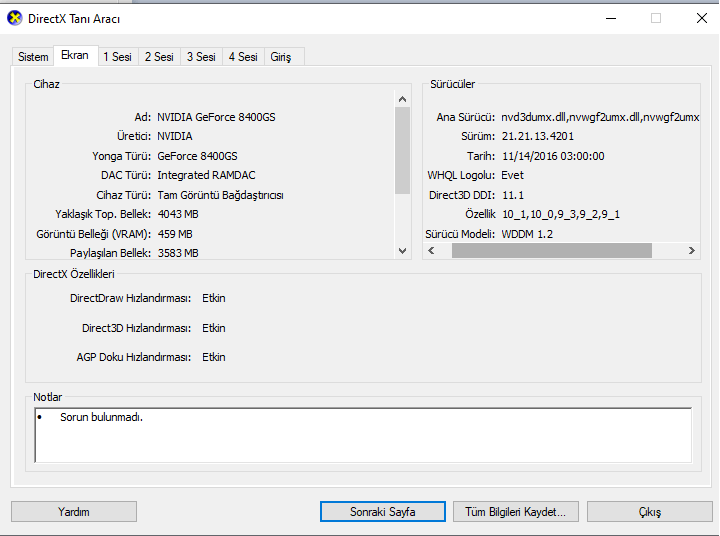Click DirectDraw Hızlandırması Etkin value
720x536 pixels.
(x=214, y=298)
